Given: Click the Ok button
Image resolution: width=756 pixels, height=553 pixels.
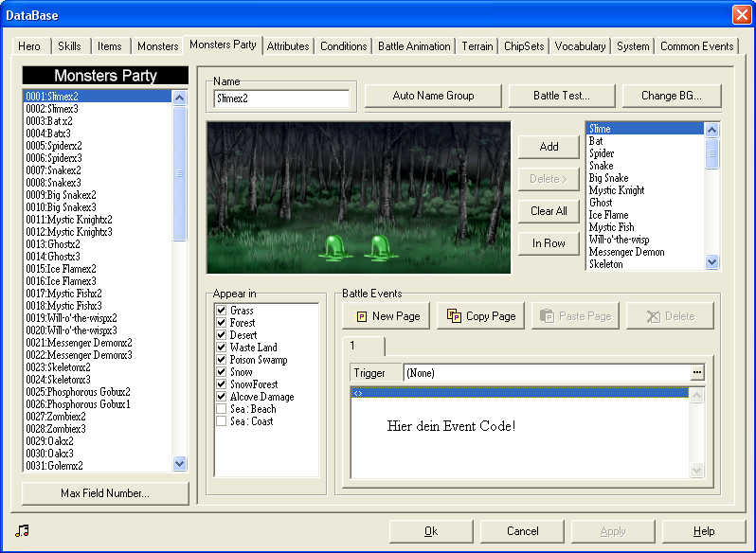Looking at the screenshot, I should click(431, 531).
